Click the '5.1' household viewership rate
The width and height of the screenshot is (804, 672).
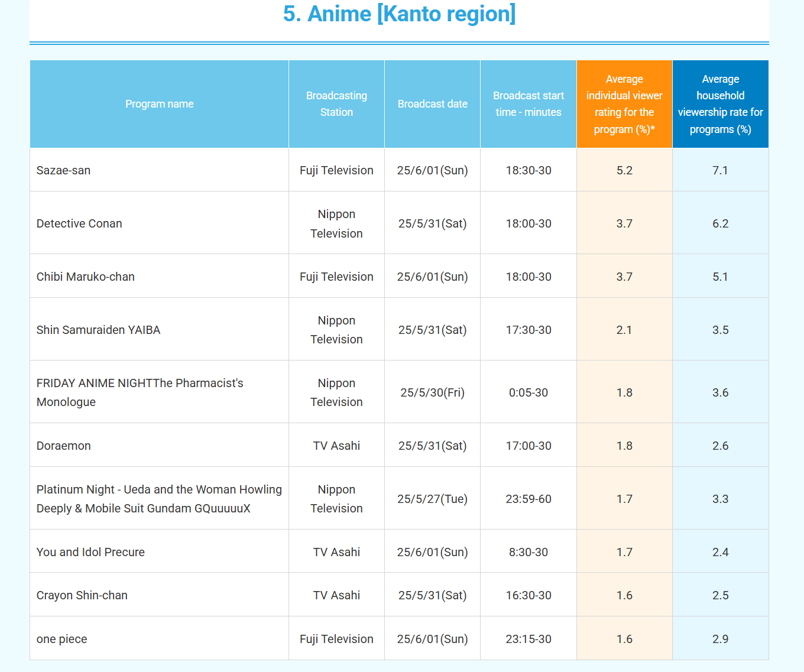[x=720, y=277]
